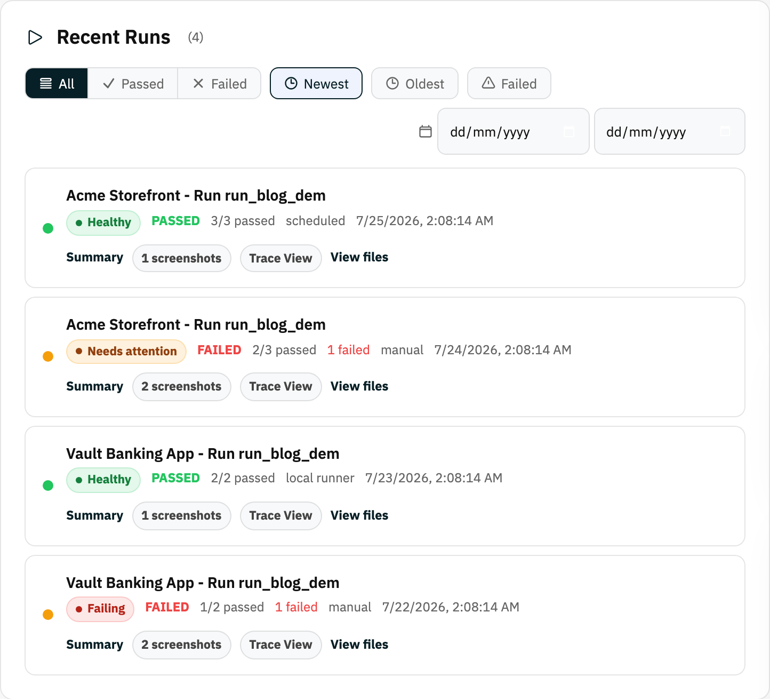
Task: Click the '2/3 passed' count text
Action: (x=284, y=350)
